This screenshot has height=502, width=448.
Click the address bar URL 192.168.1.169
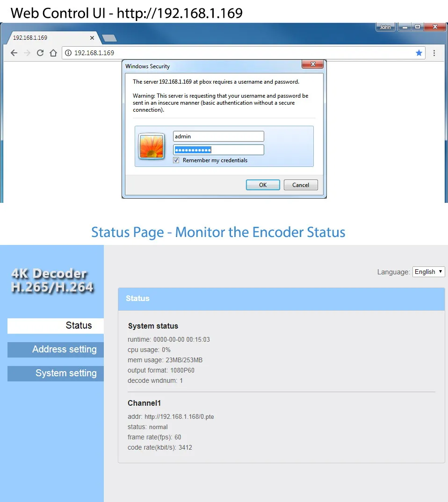point(94,53)
